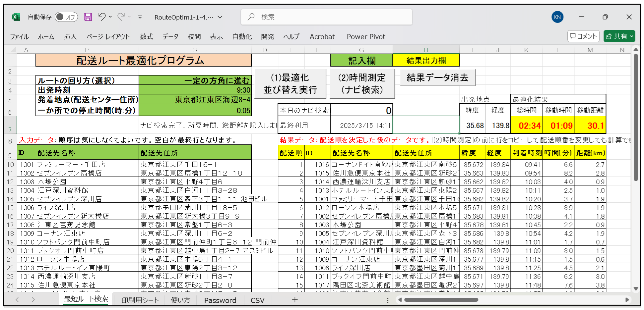This screenshot has height=310, width=644.
Task: Add a new sheet with plus icon
Action: pos(294,300)
